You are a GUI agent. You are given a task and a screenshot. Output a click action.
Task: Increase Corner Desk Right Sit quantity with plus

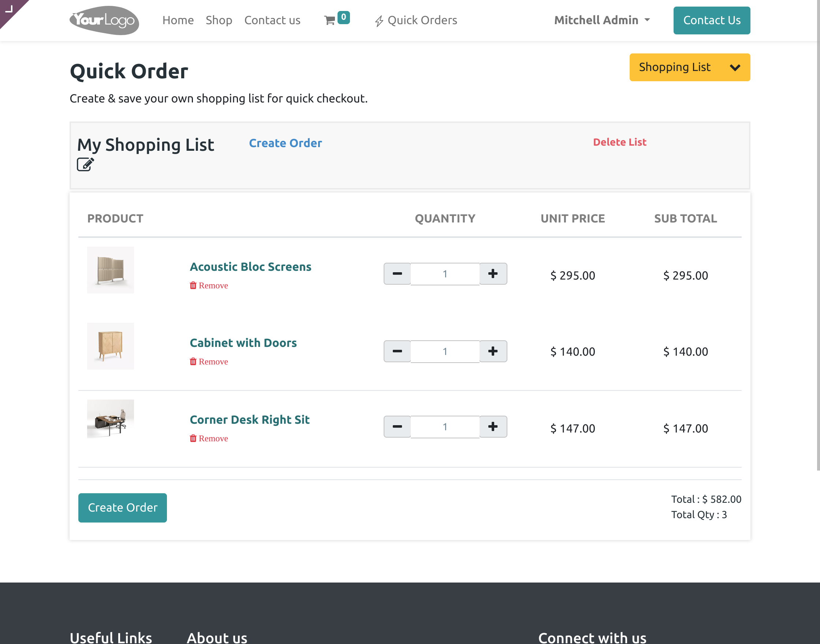click(x=493, y=426)
